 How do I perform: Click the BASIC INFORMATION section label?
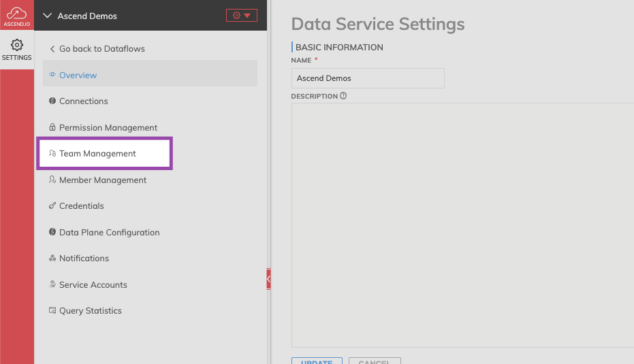pyautogui.click(x=339, y=47)
